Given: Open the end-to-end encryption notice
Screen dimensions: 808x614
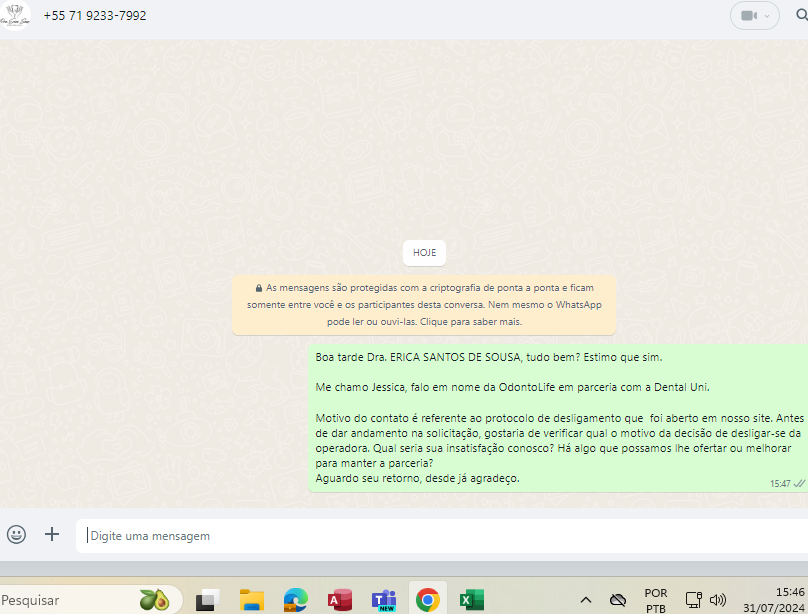Looking at the screenshot, I should click(424, 305).
